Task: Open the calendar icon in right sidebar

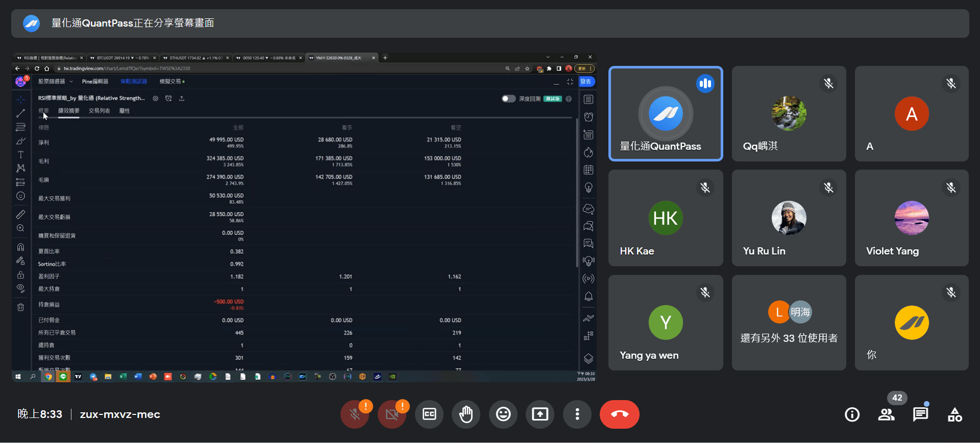Action: point(589,170)
